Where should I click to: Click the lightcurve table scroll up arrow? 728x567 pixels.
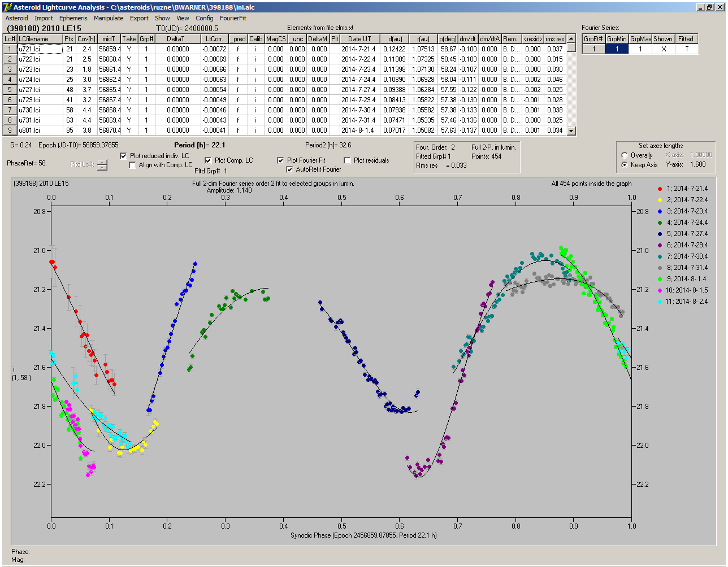click(x=571, y=38)
